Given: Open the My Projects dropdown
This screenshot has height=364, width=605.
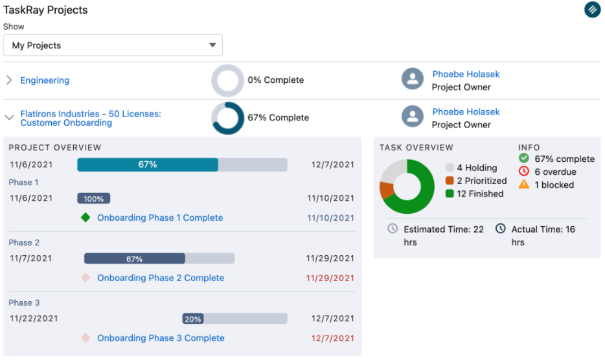Looking at the screenshot, I should [113, 45].
